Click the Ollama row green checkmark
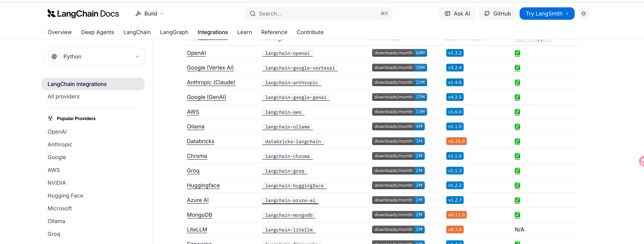 517,126
